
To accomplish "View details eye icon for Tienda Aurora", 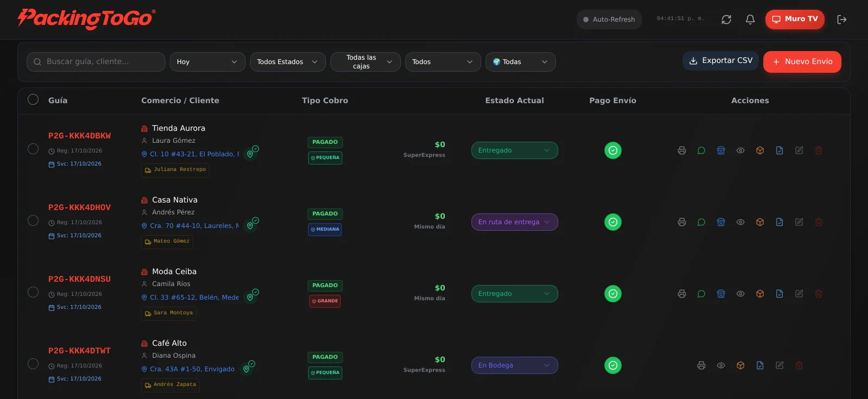I will coord(741,150).
